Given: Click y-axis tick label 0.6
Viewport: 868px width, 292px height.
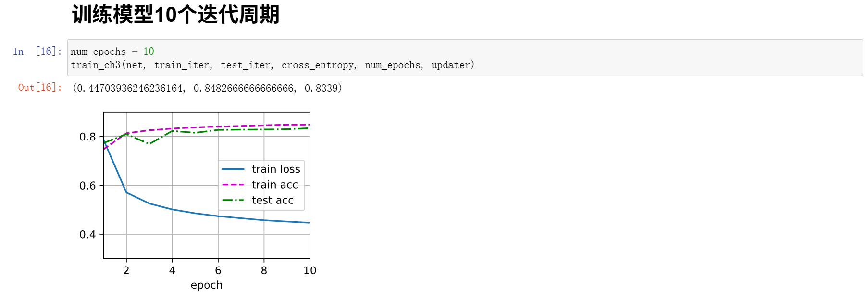Looking at the screenshot, I should (x=87, y=186).
